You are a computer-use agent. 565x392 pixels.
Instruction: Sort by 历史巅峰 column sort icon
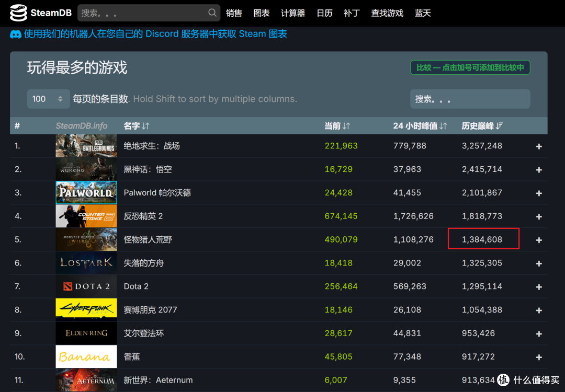[x=500, y=126]
